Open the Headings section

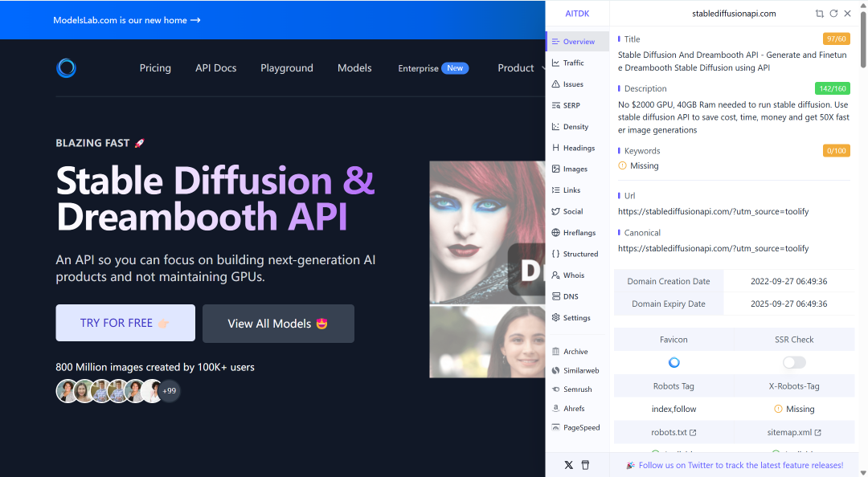coord(577,148)
